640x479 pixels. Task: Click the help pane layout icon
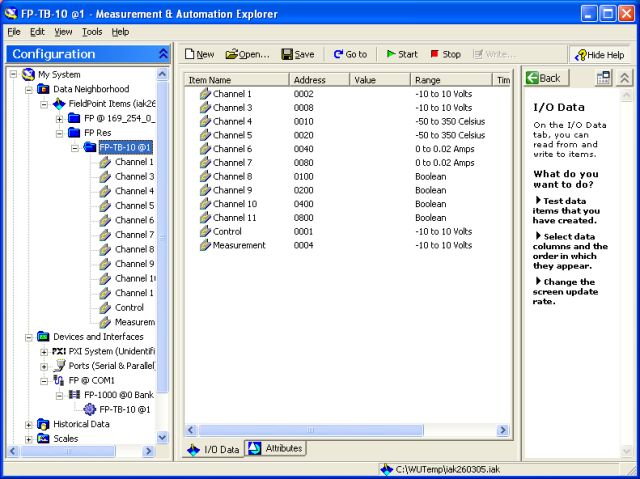603,78
